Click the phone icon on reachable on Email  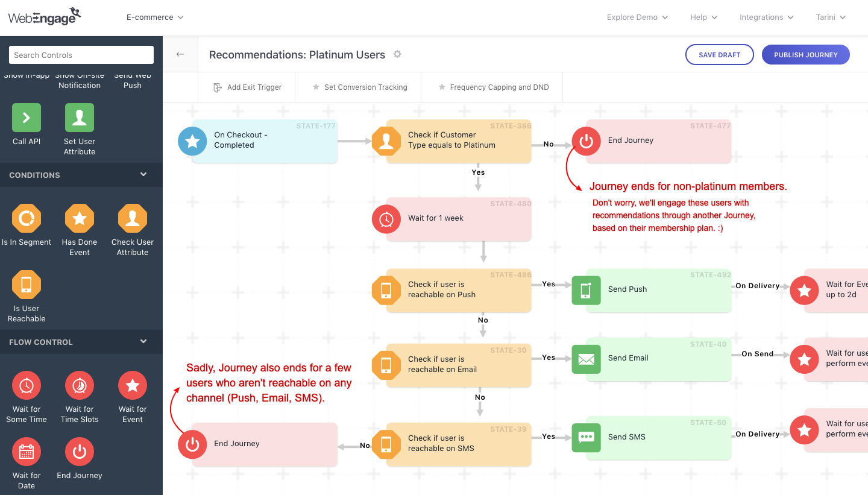(386, 365)
